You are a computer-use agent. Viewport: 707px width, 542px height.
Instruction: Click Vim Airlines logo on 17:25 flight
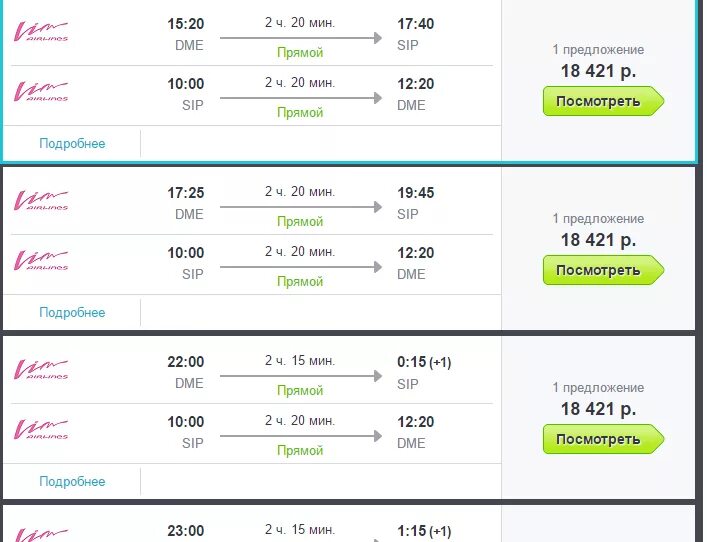[41, 201]
